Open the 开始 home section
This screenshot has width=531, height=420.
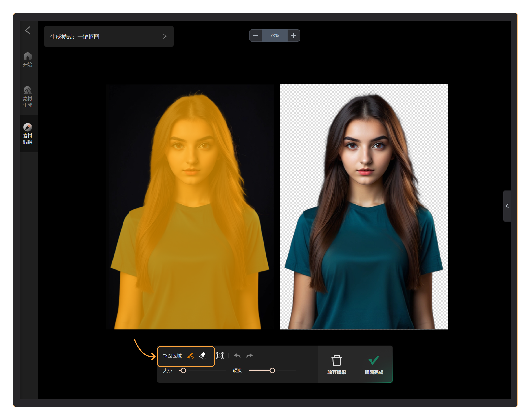[28, 59]
